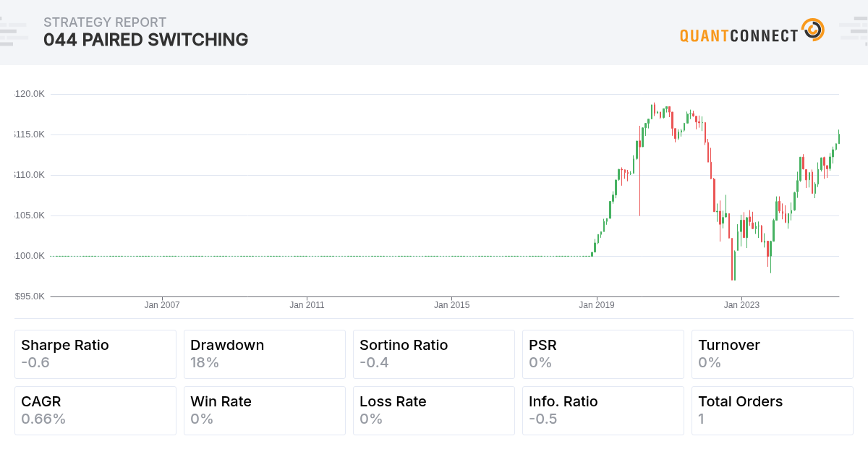This screenshot has height=457, width=868.
Task: Select the 044 PAIRED SWITCHING title
Action: pyautogui.click(x=145, y=40)
